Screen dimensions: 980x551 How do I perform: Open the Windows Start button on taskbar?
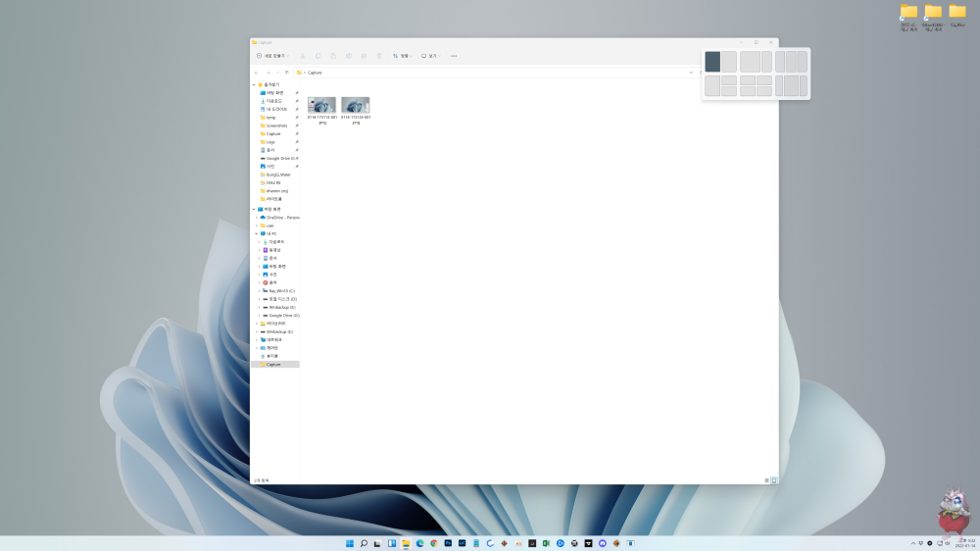pos(350,543)
